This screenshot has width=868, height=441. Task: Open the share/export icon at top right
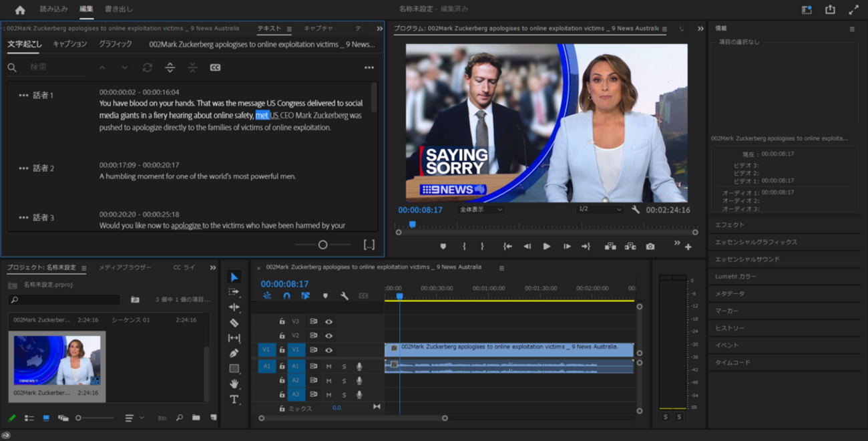[830, 9]
